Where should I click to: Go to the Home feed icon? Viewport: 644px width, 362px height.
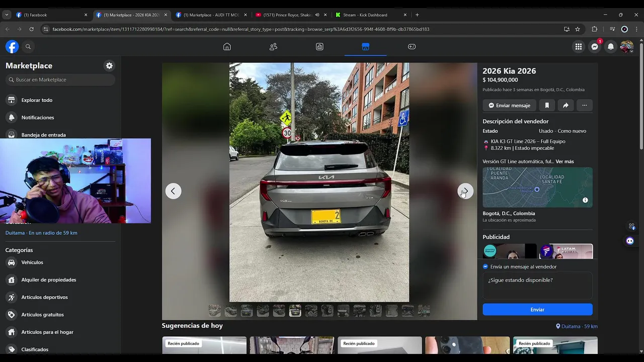coord(227,47)
